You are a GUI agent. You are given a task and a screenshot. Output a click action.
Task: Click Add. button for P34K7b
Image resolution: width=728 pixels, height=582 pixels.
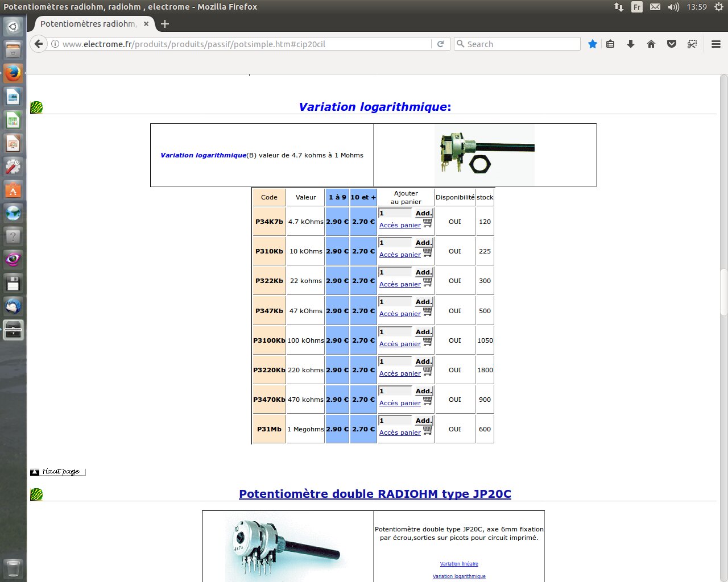[423, 213]
